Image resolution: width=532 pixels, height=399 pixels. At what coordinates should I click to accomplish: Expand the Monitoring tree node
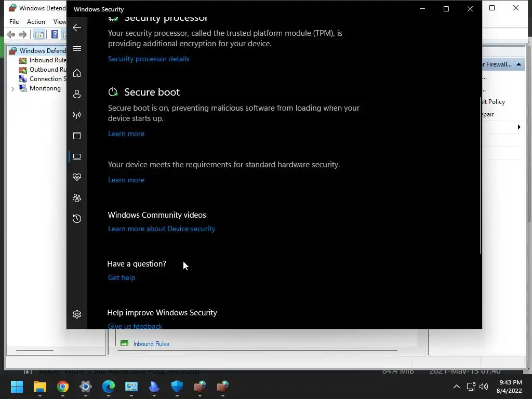(x=13, y=89)
